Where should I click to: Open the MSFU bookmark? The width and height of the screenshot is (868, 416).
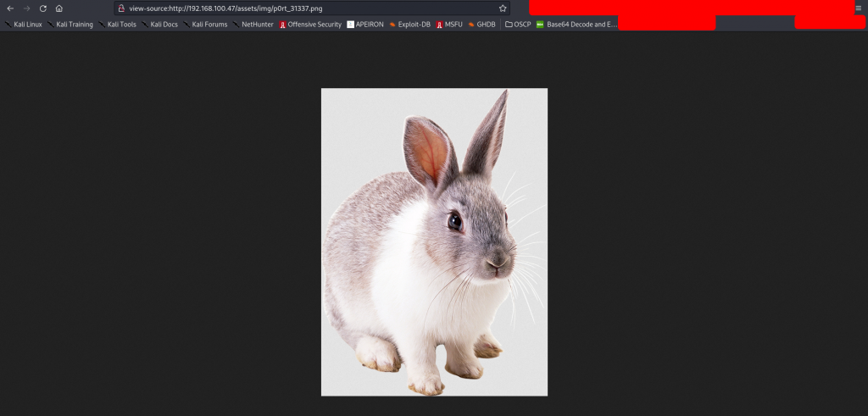tap(449, 25)
